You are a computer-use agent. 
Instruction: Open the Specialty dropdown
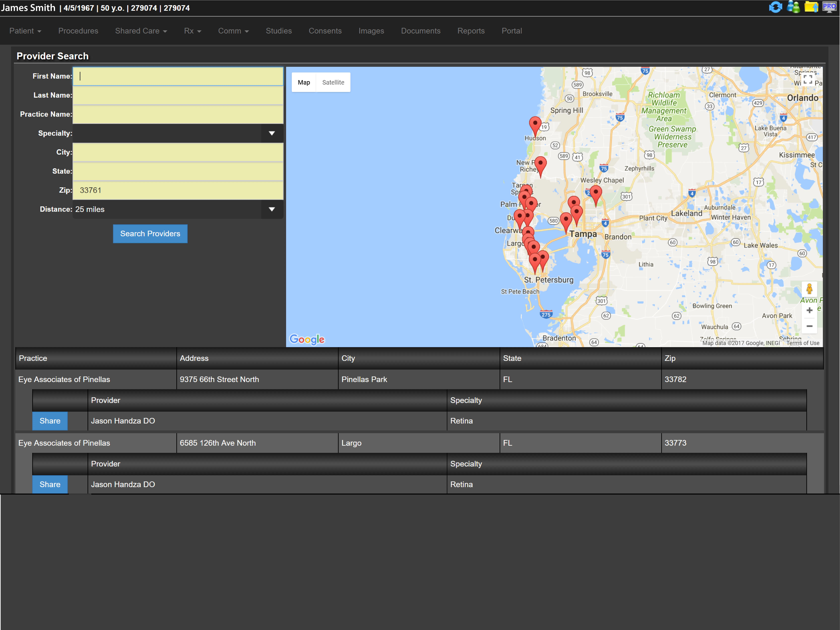pos(178,133)
